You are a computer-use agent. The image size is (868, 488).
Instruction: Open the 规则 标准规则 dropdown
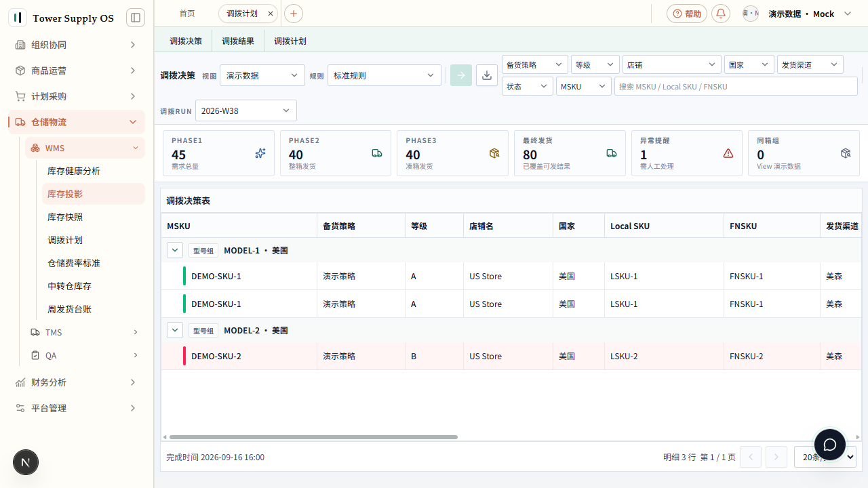point(384,75)
